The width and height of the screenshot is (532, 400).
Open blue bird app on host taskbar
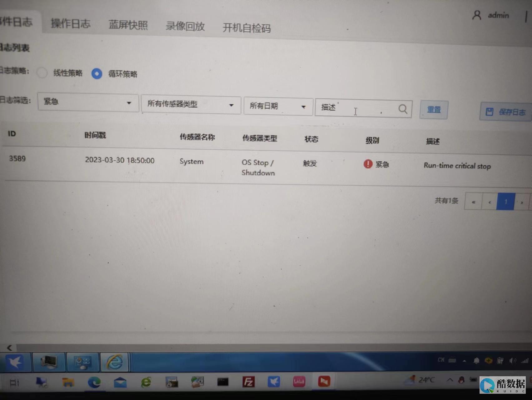click(274, 382)
